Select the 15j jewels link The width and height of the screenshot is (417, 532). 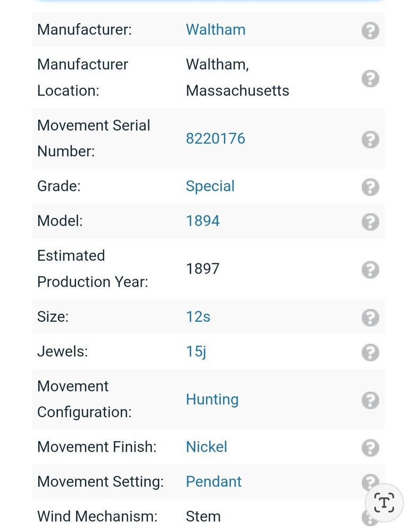(x=196, y=352)
